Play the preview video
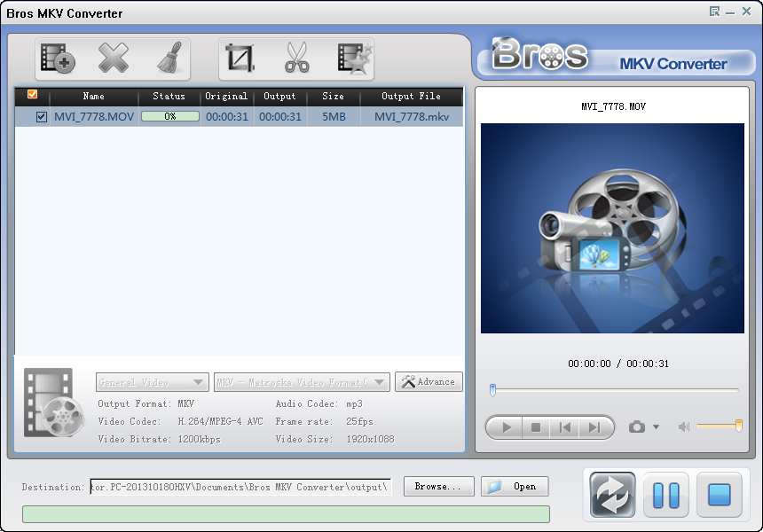763x532 pixels. coord(506,427)
